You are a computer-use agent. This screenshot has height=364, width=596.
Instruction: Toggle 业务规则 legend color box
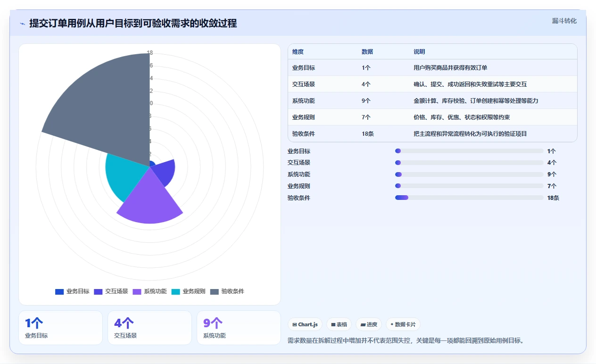coord(176,291)
